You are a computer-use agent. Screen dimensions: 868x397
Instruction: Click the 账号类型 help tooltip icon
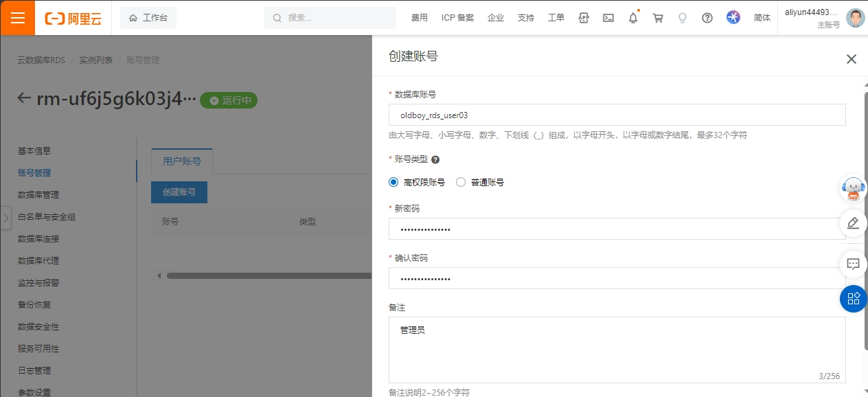click(435, 159)
